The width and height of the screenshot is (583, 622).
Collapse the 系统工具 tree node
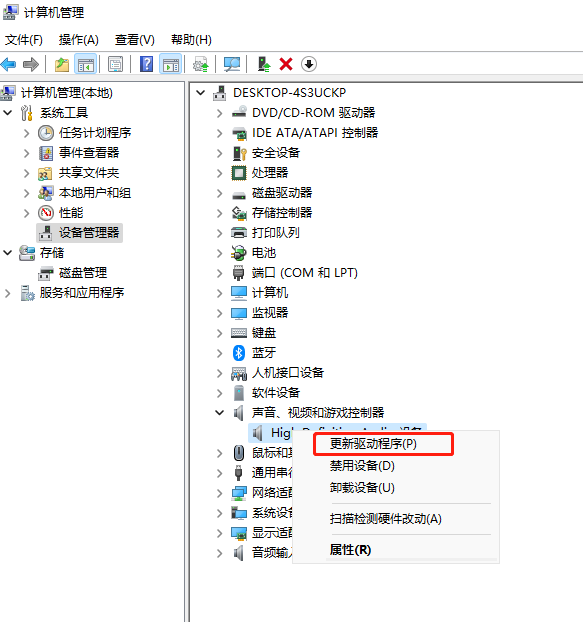[x=8, y=113]
